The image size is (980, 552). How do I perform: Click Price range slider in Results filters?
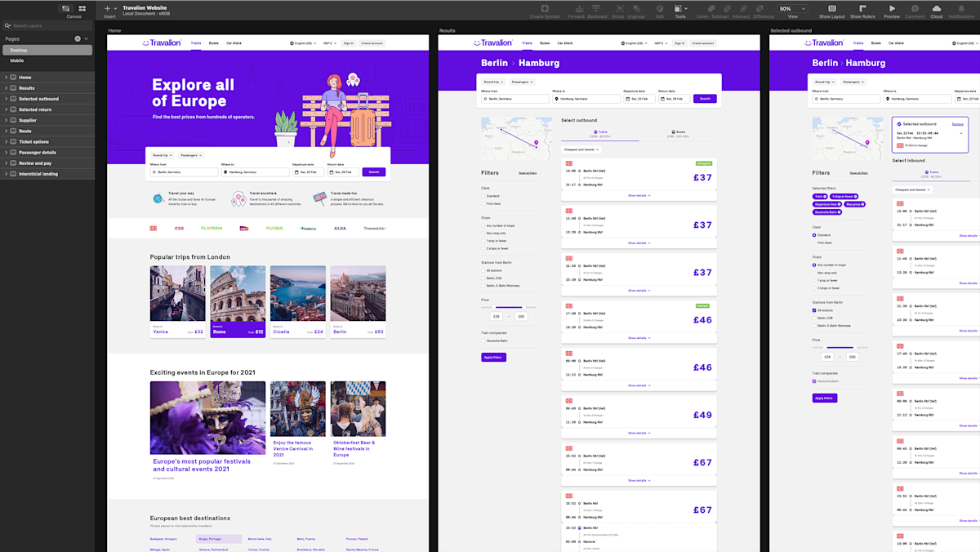point(508,307)
